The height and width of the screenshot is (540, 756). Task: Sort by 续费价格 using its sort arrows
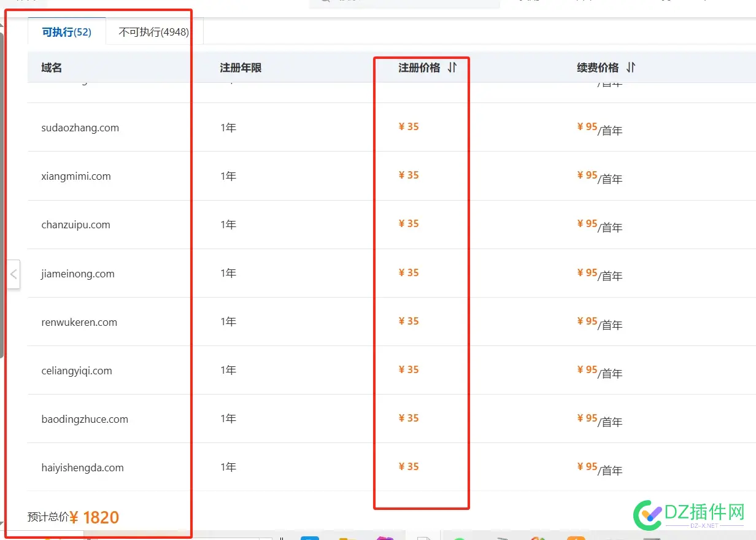pos(631,67)
